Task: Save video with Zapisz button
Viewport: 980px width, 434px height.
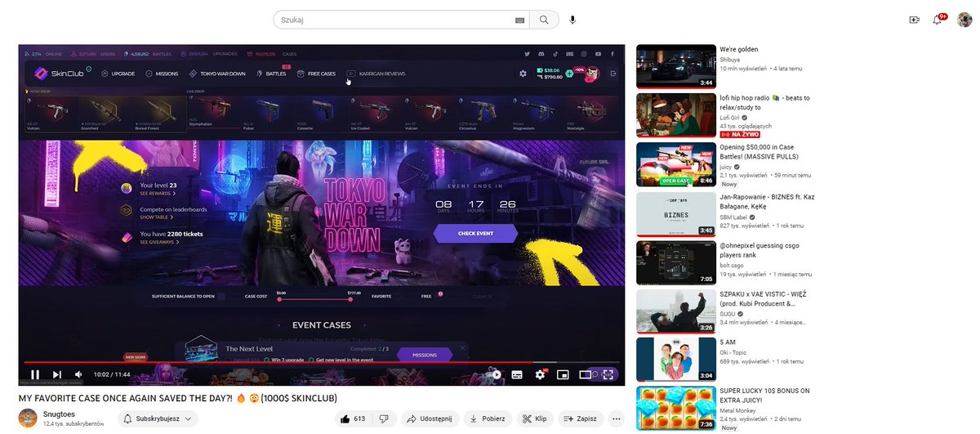Action: coord(581,418)
